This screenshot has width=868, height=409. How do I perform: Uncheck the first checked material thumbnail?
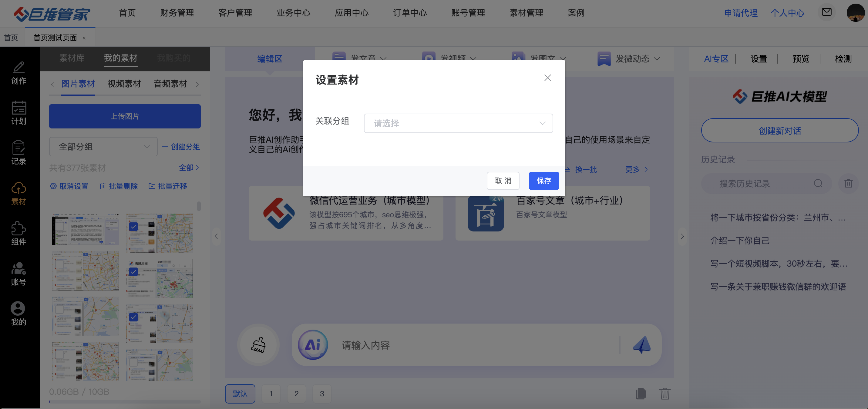pyautogui.click(x=133, y=227)
